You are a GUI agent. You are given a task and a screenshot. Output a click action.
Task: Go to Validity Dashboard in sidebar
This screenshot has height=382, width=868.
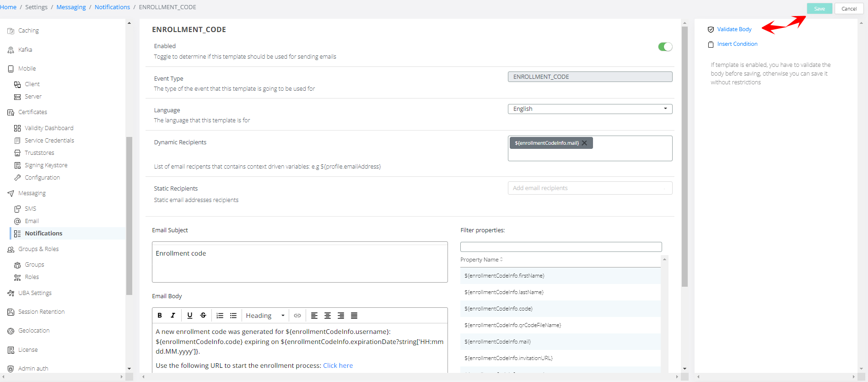pyautogui.click(x=49, y=128)
